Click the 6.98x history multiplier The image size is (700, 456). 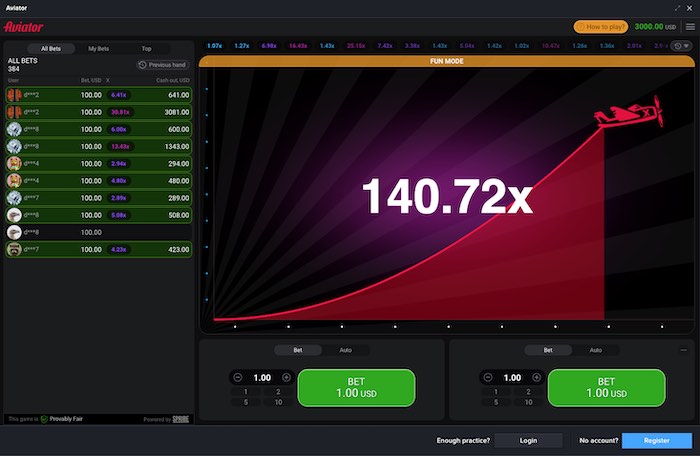(269, 46)
